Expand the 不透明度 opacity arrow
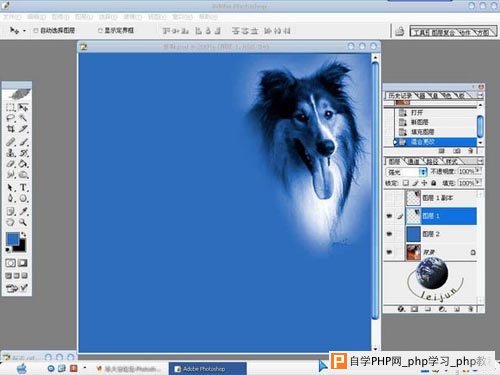Image resolution: width=500 pixels, height=375 pixels. 478,171
